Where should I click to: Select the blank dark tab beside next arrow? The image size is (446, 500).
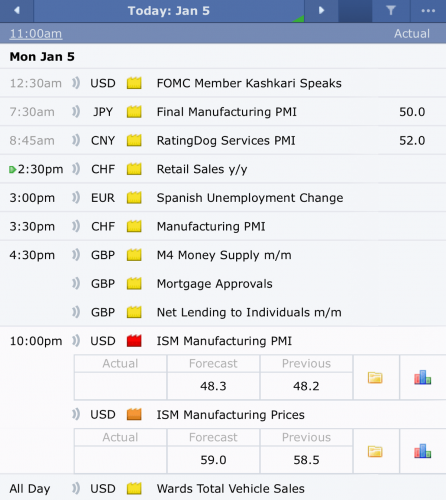click(x=355, y=11)
